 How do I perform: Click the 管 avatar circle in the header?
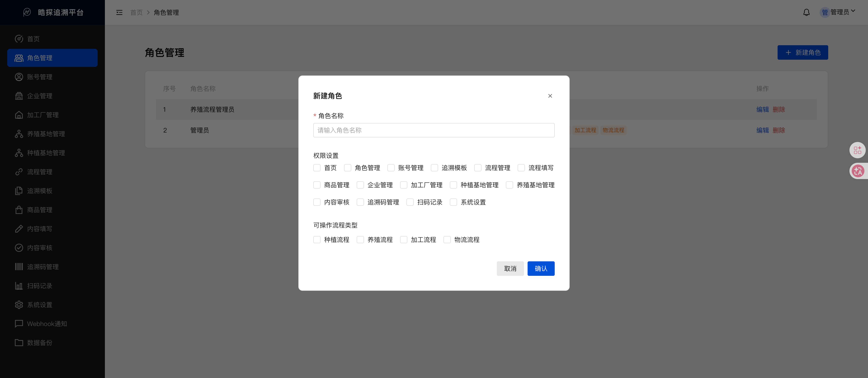(825, 12)
